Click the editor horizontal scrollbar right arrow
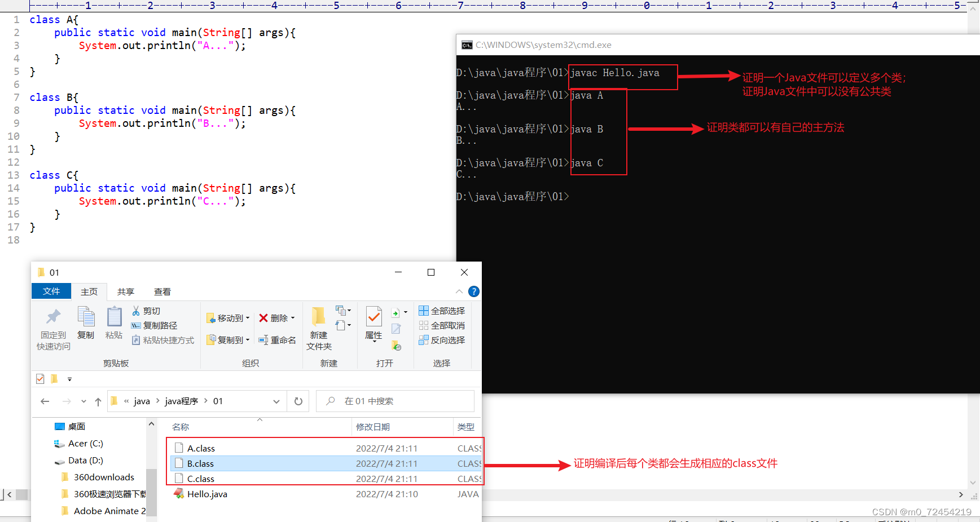Image resolution: width=980 pixels, height=522 pixels. coord(961,494)
